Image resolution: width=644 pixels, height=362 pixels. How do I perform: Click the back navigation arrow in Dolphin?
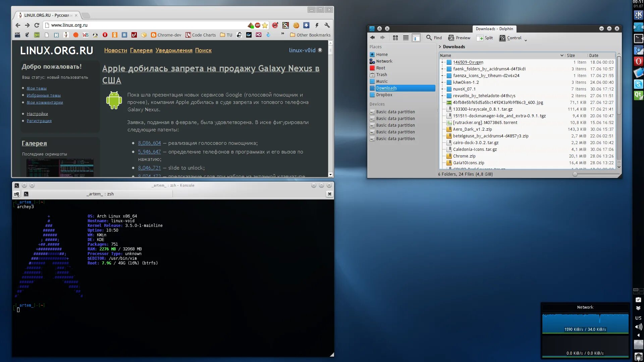coord(372,38)
